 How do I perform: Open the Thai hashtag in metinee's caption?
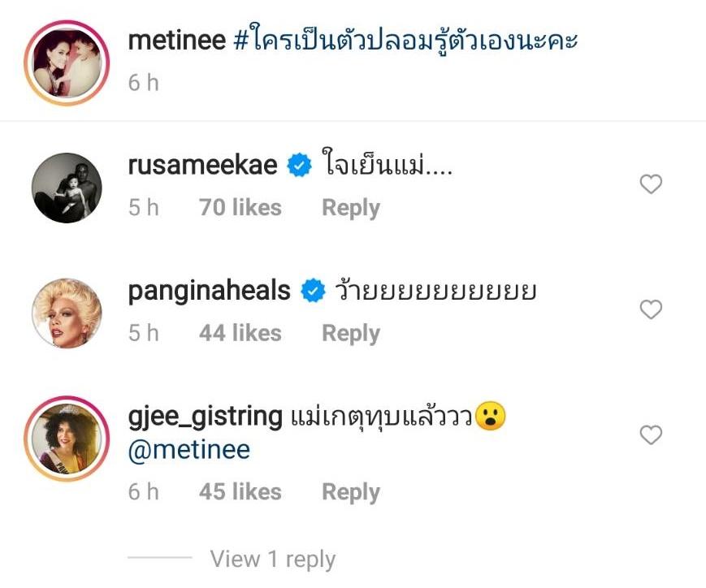[405, 41]
